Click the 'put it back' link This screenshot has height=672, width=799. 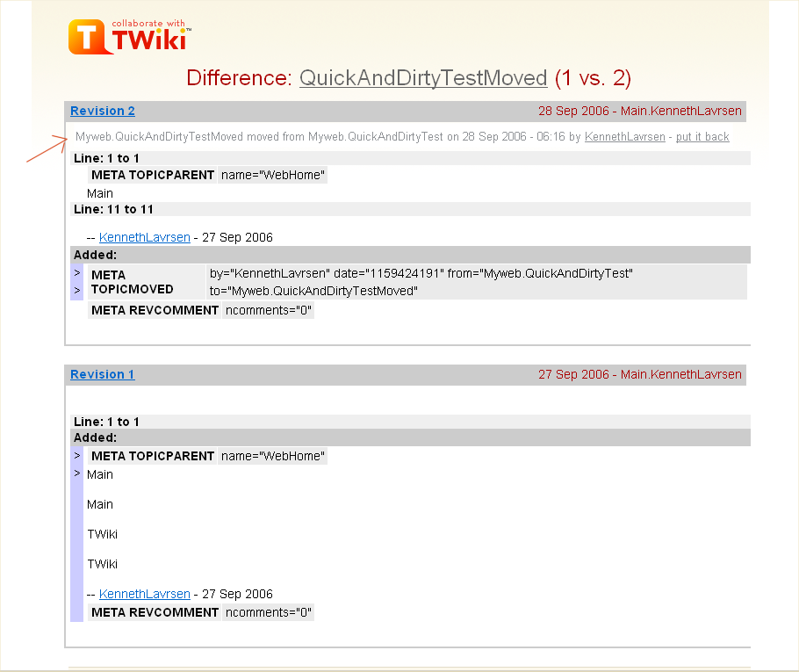click(702, 137)
